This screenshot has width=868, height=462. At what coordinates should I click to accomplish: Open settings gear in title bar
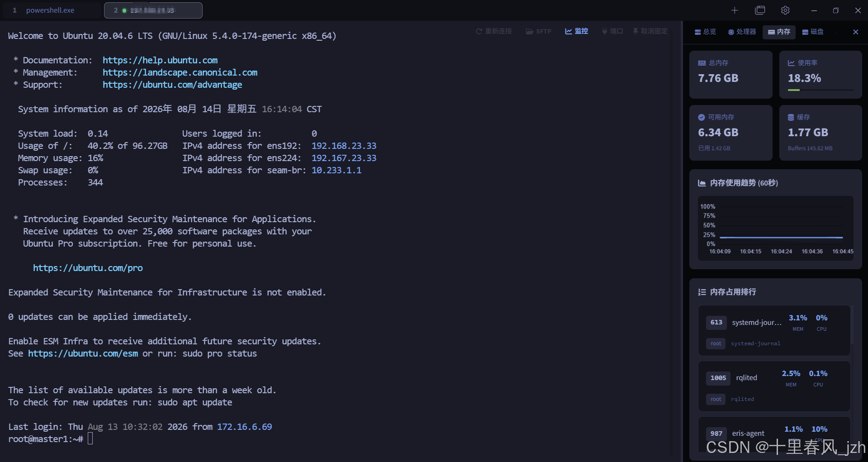click(x=785, y=10)
